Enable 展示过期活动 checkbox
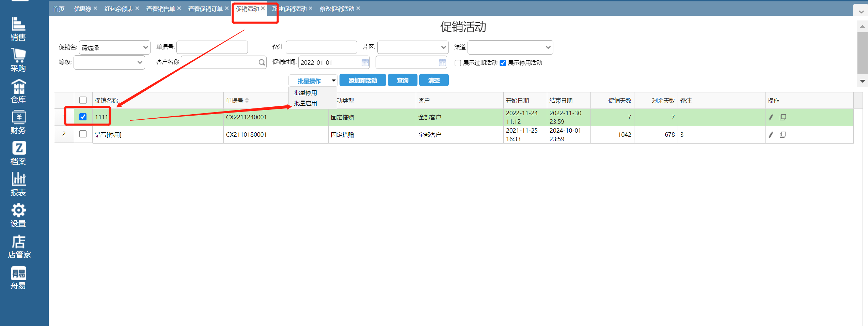868x326 pixels. point(458,63)
